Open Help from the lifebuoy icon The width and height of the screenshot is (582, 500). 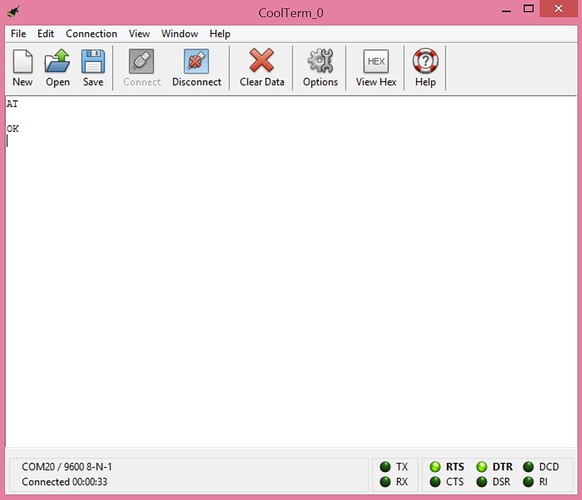425,68
